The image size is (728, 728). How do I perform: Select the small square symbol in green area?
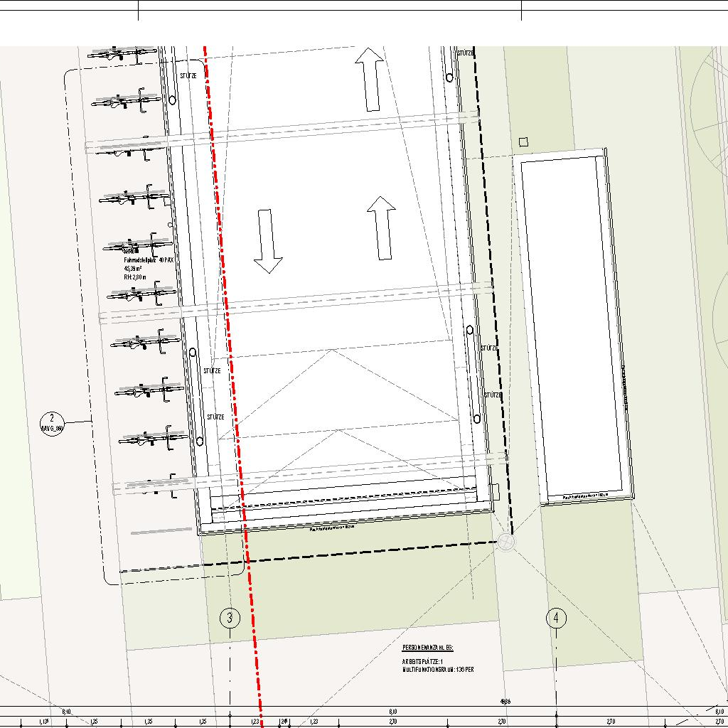tap(523, 142)
